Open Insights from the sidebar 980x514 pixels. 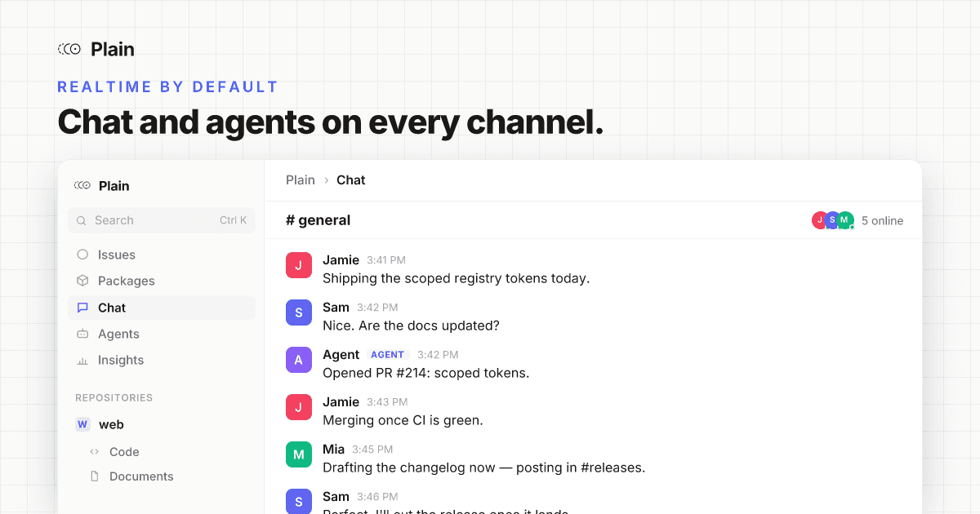pos(162,360)
